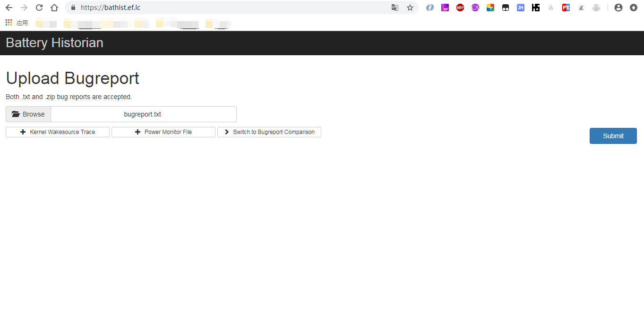The height and width of the screenshot is (326, 644).
Task: Submit the uploaded bugreport
Action: pos(613,136)
